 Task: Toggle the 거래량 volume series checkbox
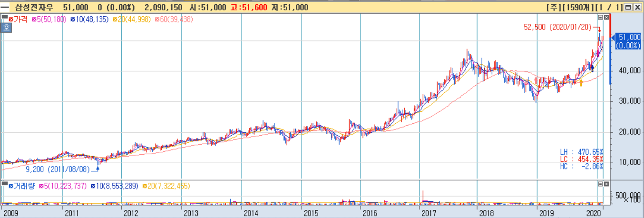click(10, 186)
